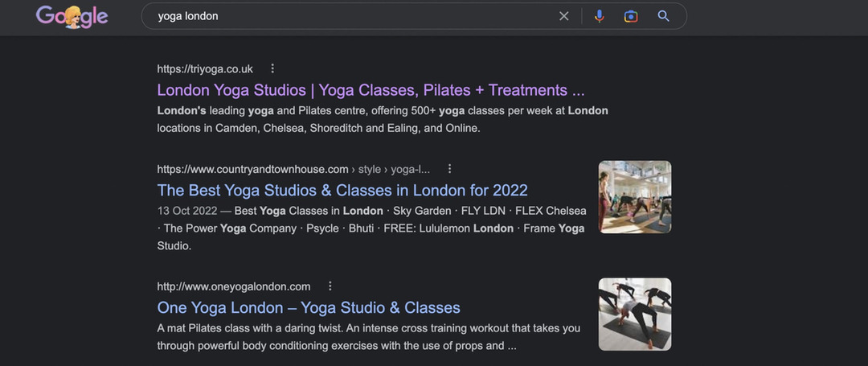Open search by image camera icon
This screenshot has width=868, height=366.
(x=631, y=17)
